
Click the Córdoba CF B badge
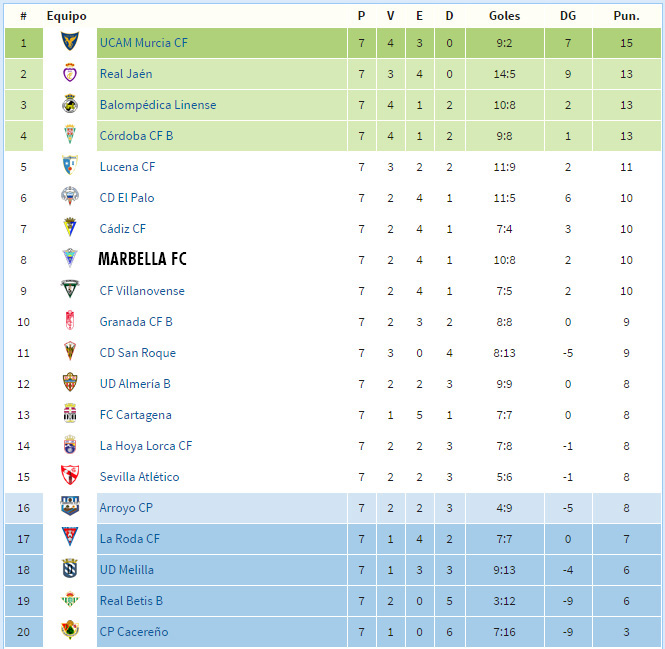70,134
